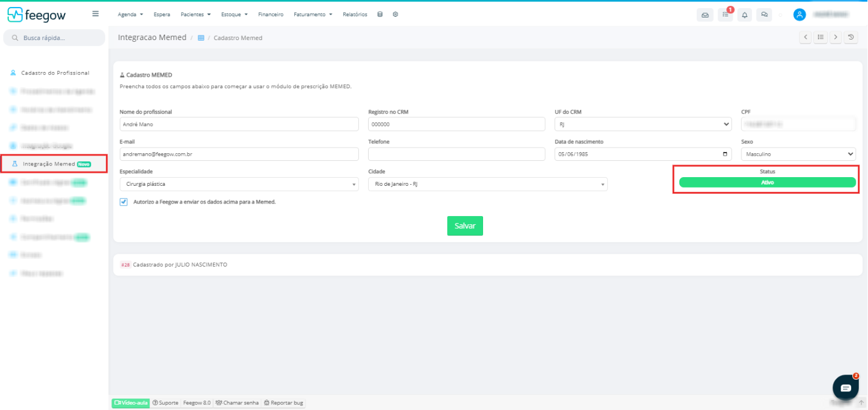This screenshot has width=868, height=410.
Task: Click the Reportar bug button
Action: (x=283, y=402)
